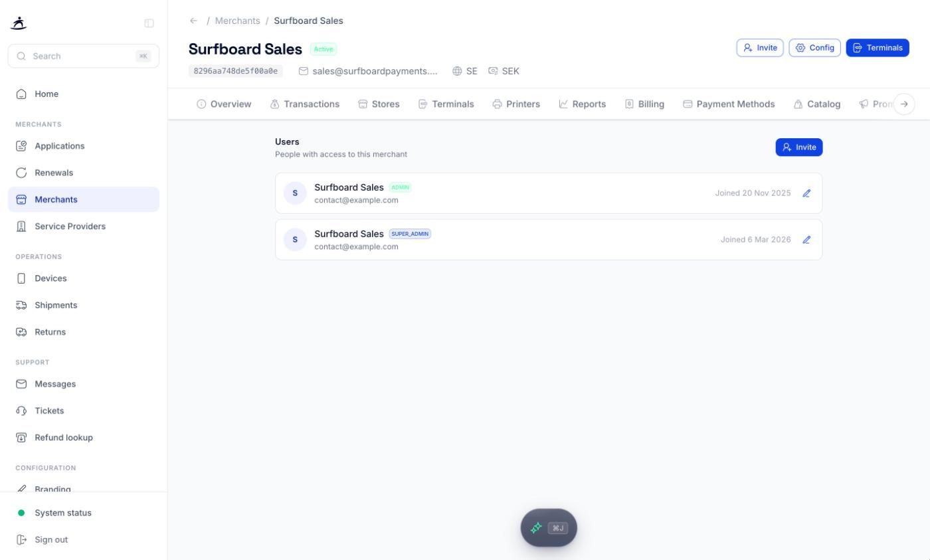The width and height of the screenshot is (930, 560).
Task: Click Joined 20 Nov 2025 date
Action: (x=753, y=193)
